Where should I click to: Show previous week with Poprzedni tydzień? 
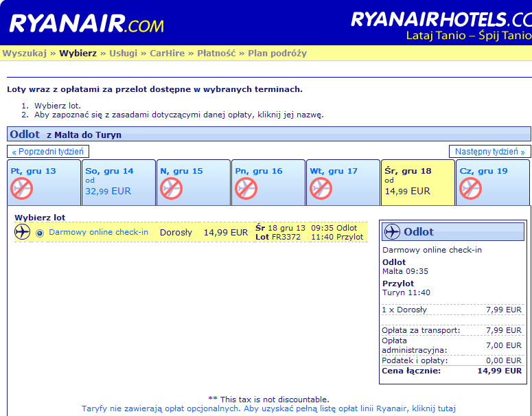pyautogui.click(x=48, y=151)
